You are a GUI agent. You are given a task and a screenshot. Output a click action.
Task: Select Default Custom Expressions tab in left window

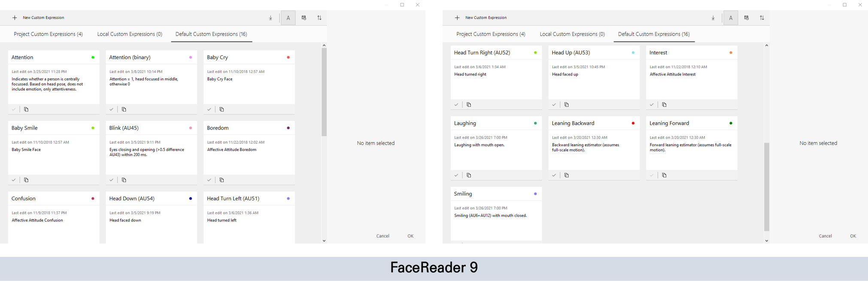pyautogui.click(x=211, y=34)
